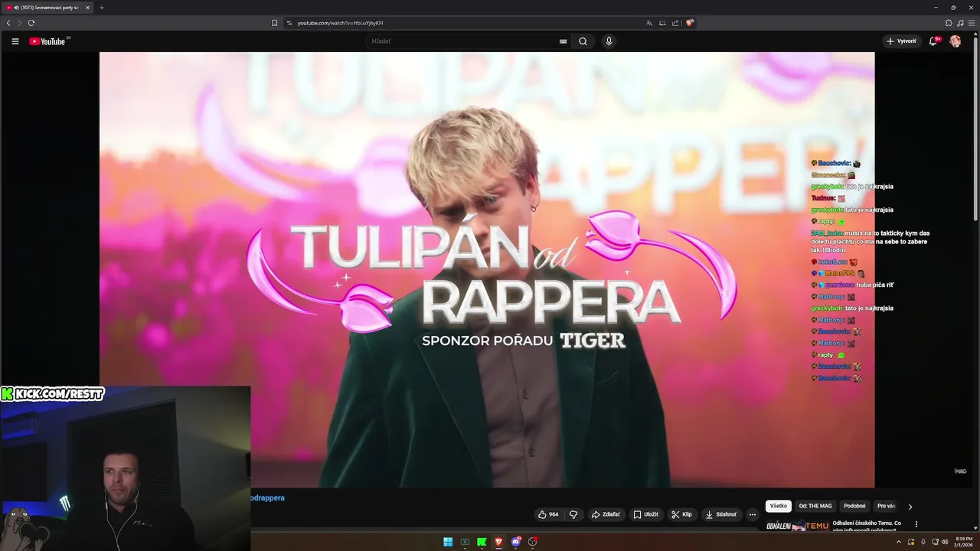Show more filter chips with right arrow

click(x=910, y=507)
